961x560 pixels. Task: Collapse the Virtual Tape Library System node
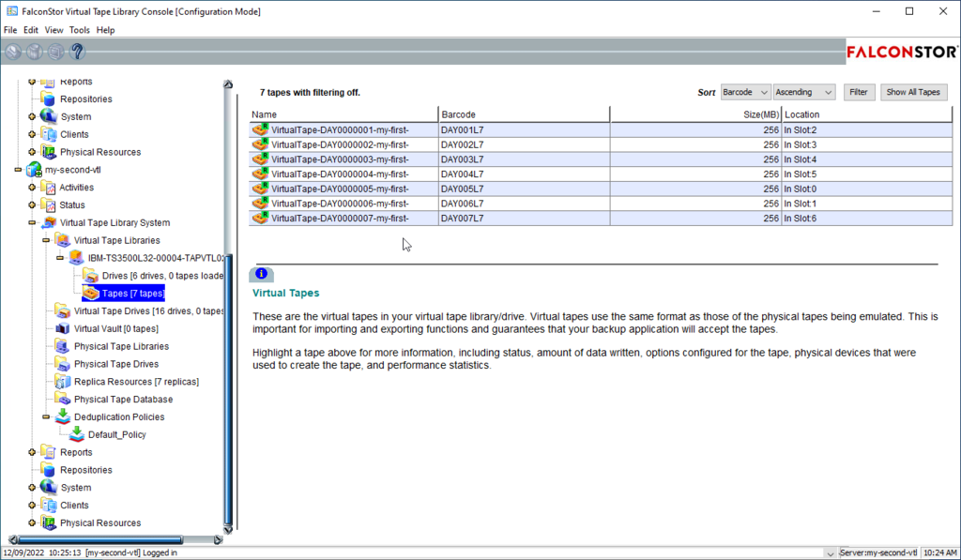click(x=32, y=223)
